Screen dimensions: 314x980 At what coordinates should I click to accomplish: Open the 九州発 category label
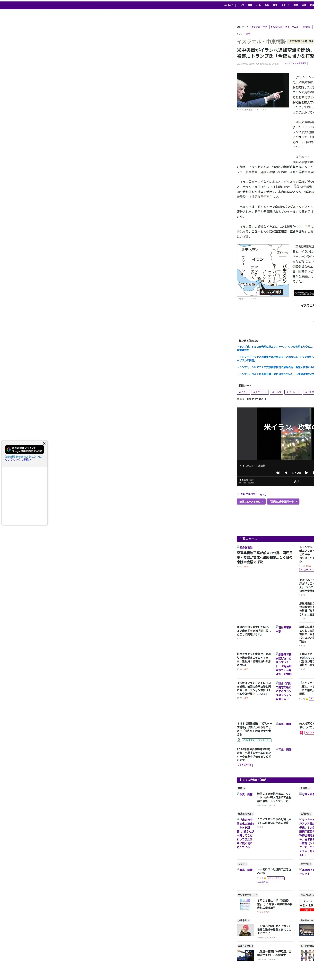[305, 789]
